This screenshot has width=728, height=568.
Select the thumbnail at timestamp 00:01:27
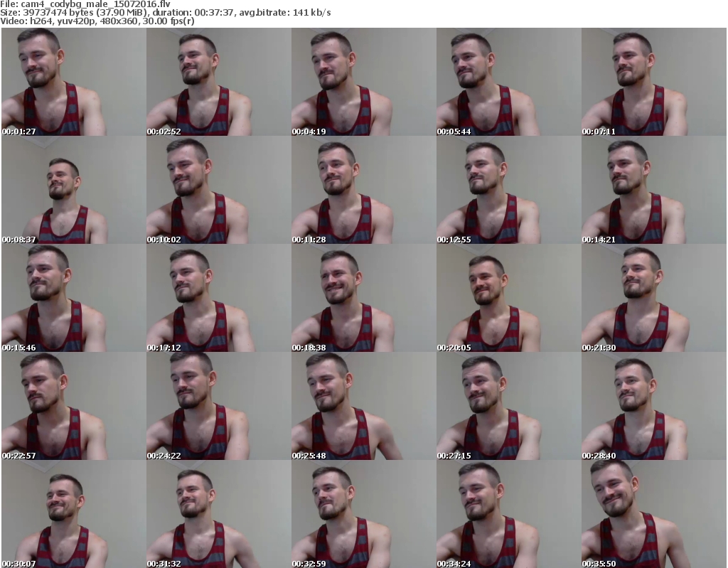point(74,82)
